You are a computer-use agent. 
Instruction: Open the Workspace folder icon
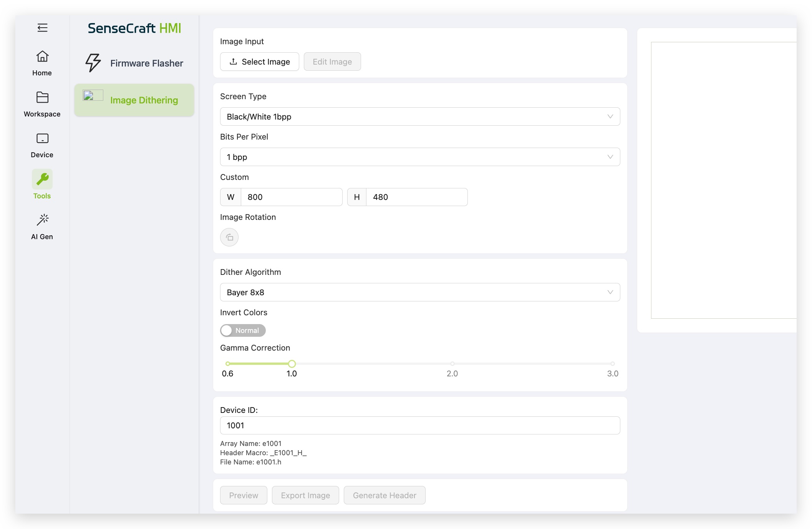[x=42, y=97]
